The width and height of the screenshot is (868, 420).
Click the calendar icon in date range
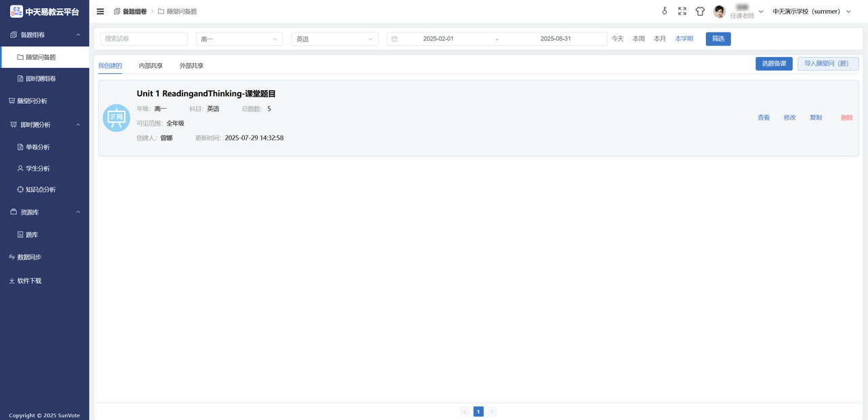click(395, 39)
